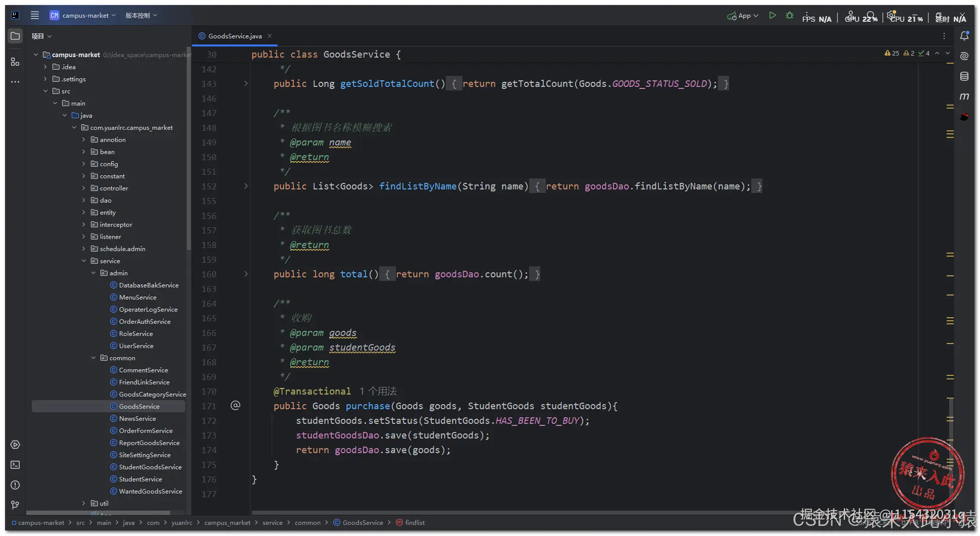This screenshot has height=536, width=980.
Task: Click findlist breadcrumb item
Action: click(x=410, y=522)
